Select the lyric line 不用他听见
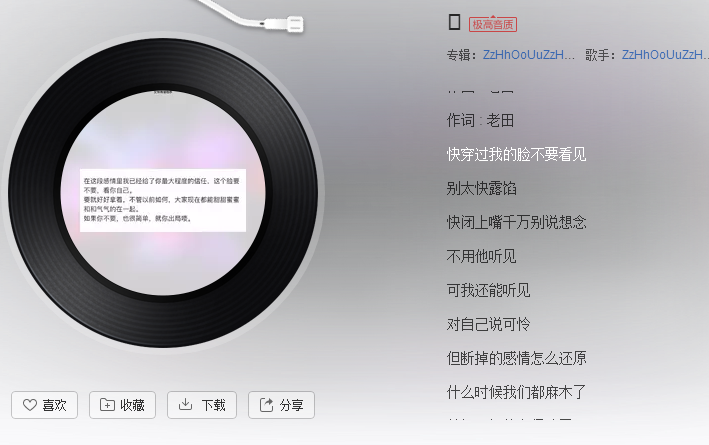The height and width of the screenshot is (445, 709). click(x=482, y=256)
